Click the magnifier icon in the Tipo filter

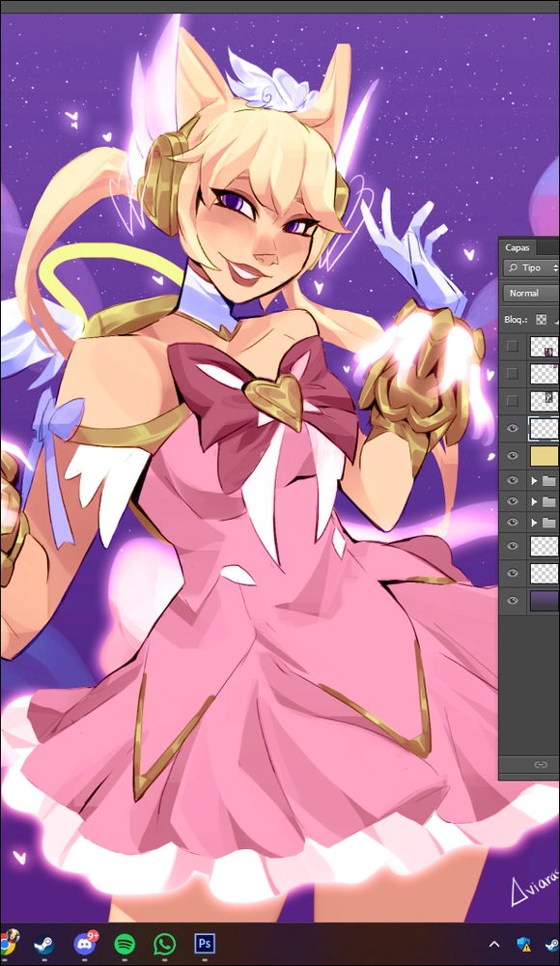514,268
